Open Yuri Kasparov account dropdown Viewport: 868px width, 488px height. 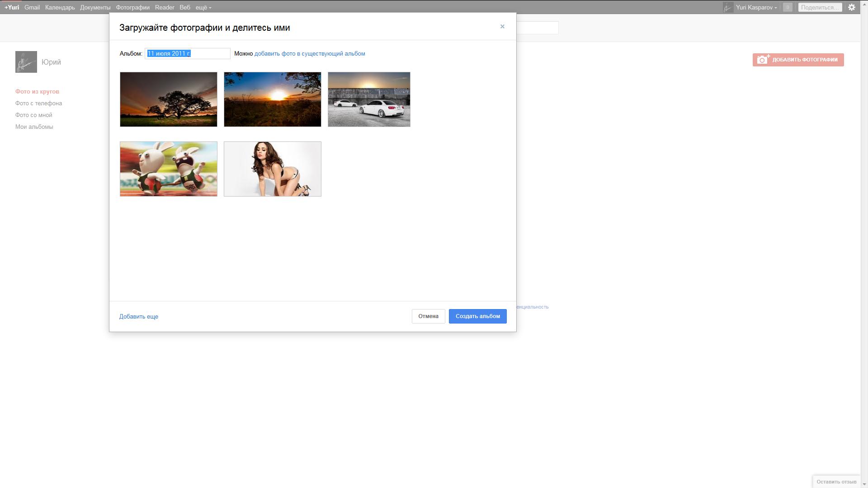(756, 7)
